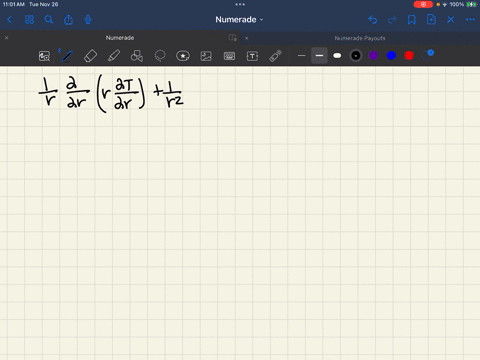Select the Text box tool

tap(252, 56)
